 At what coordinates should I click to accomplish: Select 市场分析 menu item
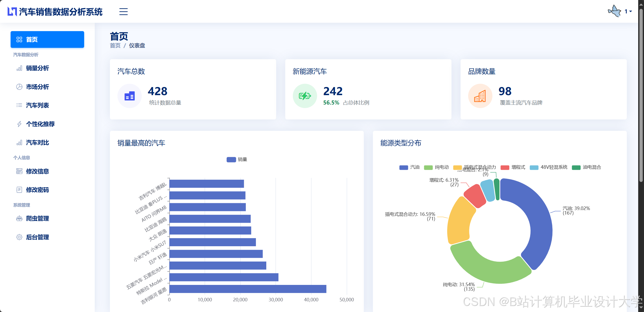pos(37,87)
